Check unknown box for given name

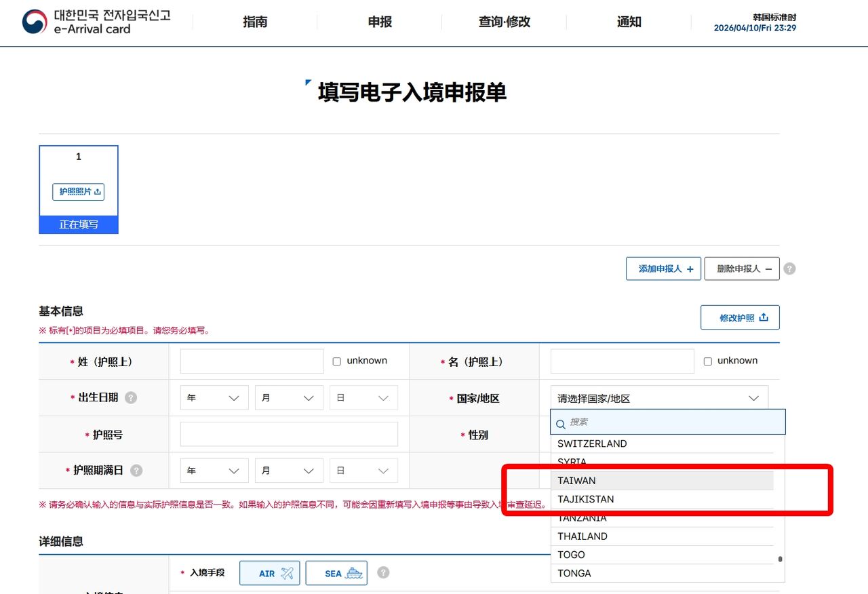[708, 361]
